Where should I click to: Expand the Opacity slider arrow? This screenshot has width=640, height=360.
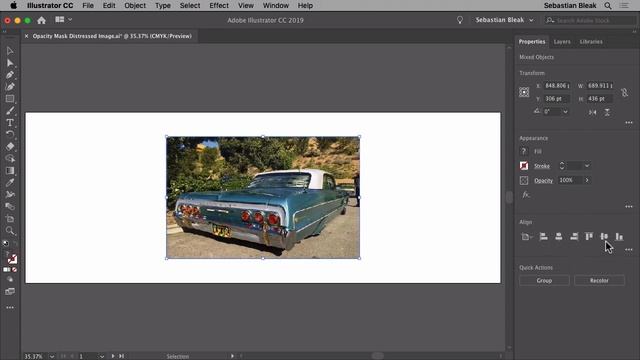[x=587, y=180]
